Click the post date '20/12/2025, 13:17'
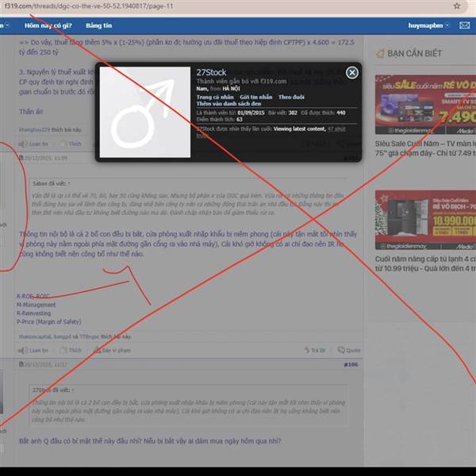476x476 pixels. tap(45, 364)
